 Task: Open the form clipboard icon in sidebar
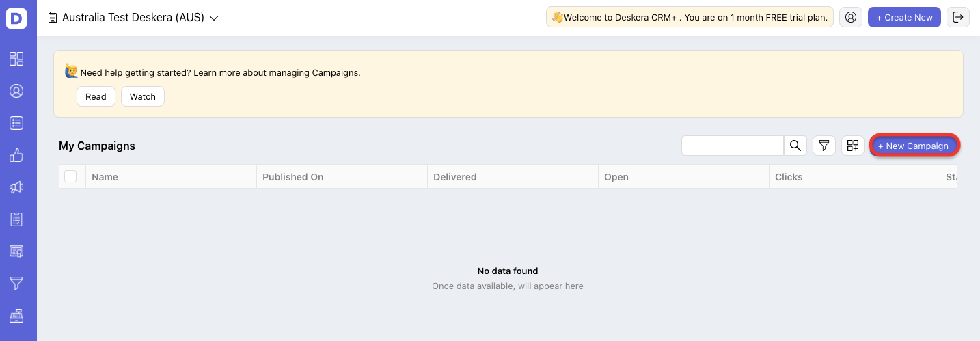pos(16,219)
